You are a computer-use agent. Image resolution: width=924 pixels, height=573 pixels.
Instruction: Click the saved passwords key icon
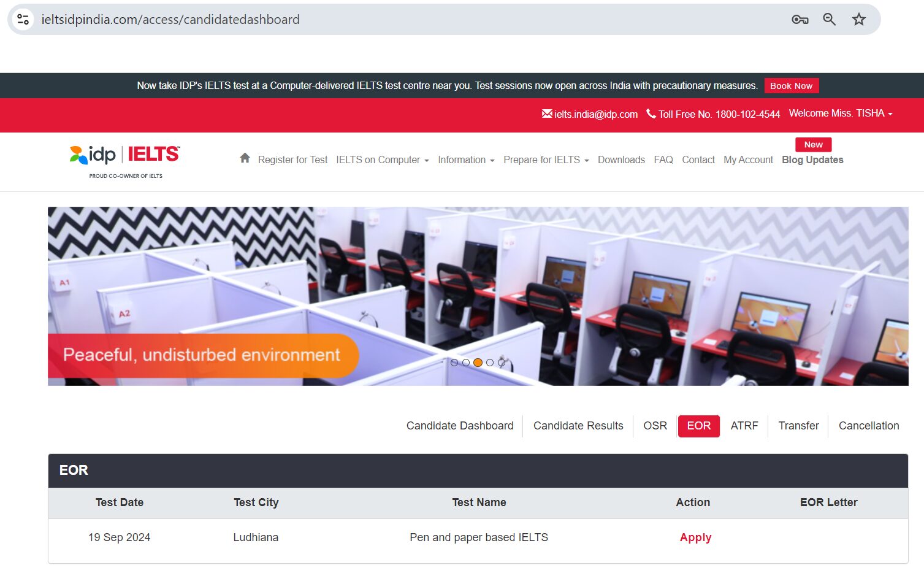pos(800,19)
